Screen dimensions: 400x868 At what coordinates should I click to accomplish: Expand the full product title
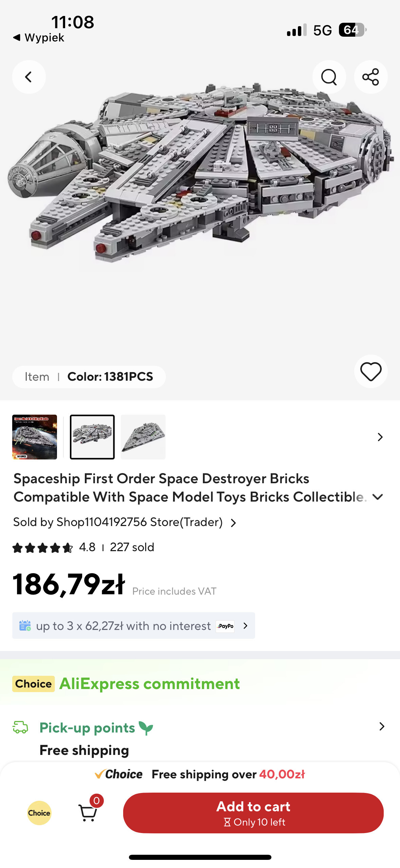tap(377, 497)
